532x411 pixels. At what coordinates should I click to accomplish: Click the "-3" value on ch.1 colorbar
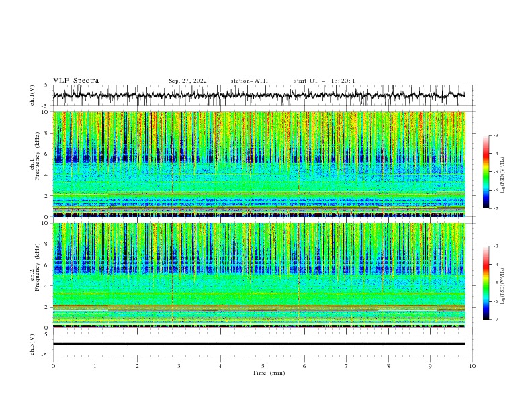point(495,135)
